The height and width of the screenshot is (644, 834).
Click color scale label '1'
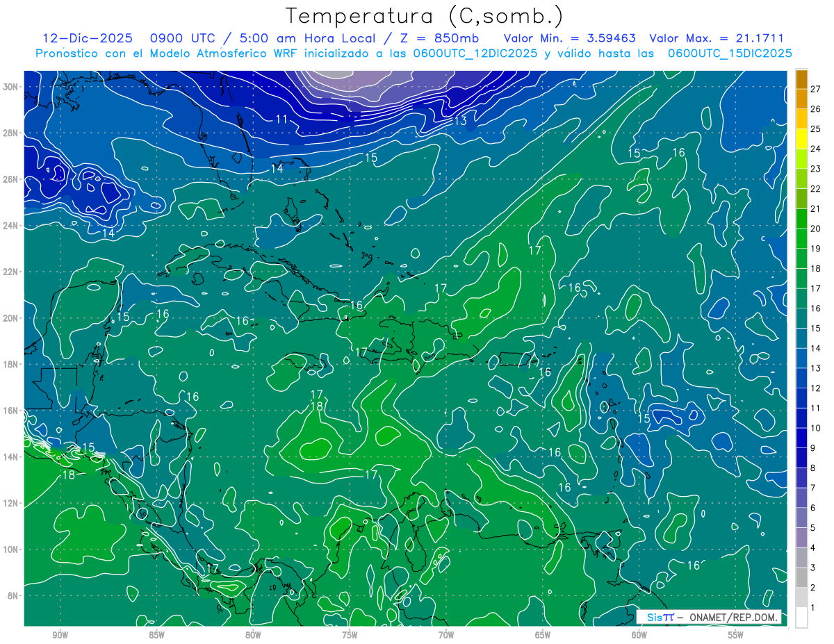click(x=813, y=608)
